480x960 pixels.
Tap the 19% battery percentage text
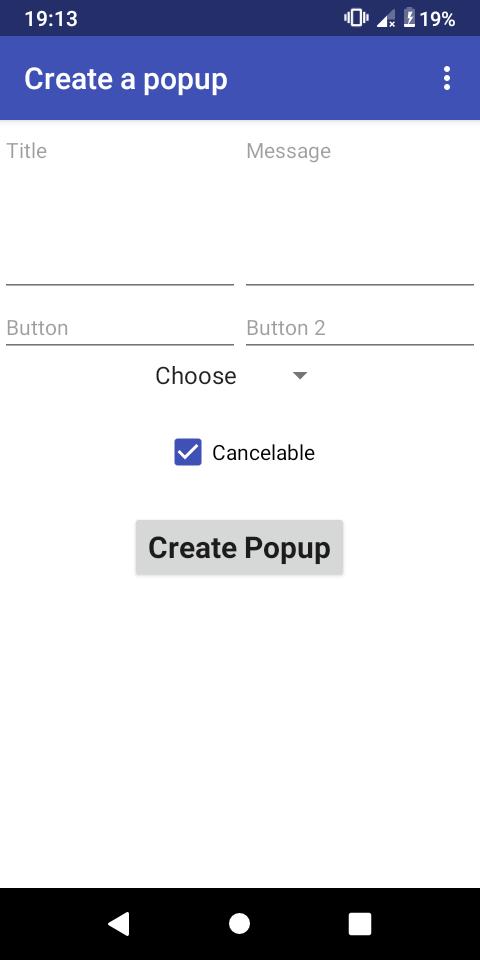point(438,19)
